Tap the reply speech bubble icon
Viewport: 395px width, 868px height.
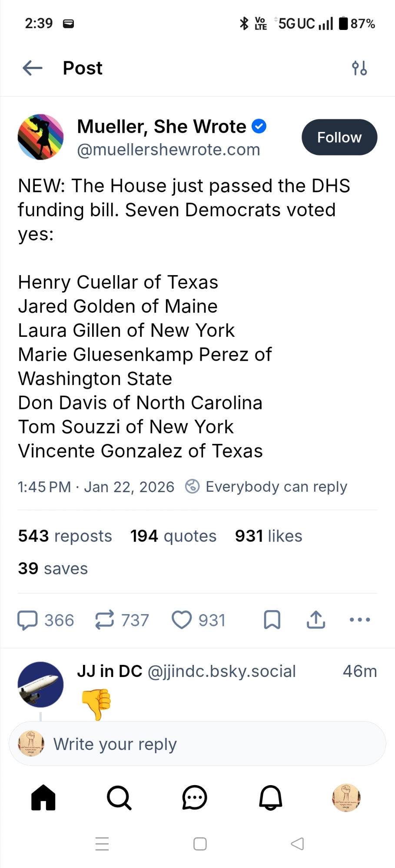[27, 620]
